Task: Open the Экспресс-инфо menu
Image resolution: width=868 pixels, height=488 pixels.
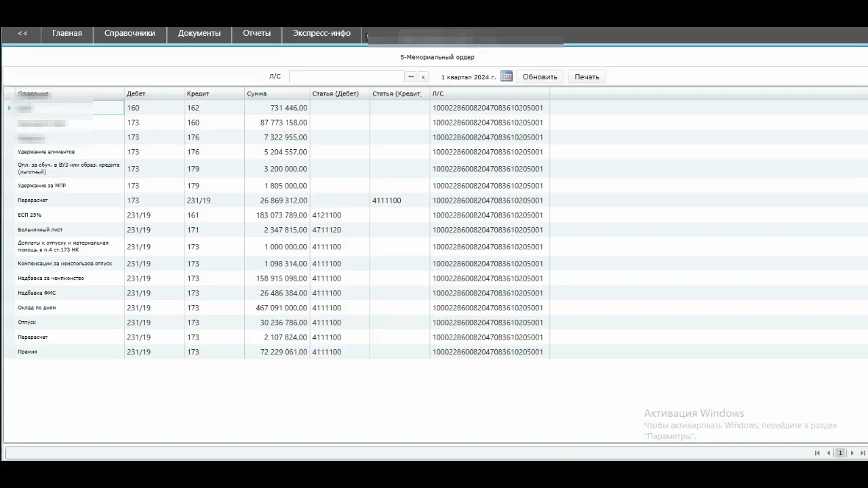Action: (x=321, y=33)
